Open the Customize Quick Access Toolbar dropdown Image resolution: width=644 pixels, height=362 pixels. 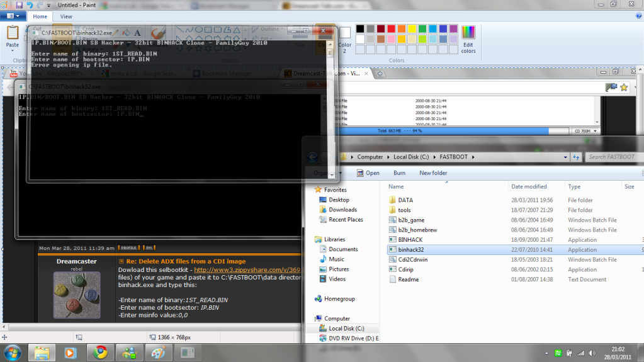48,5
